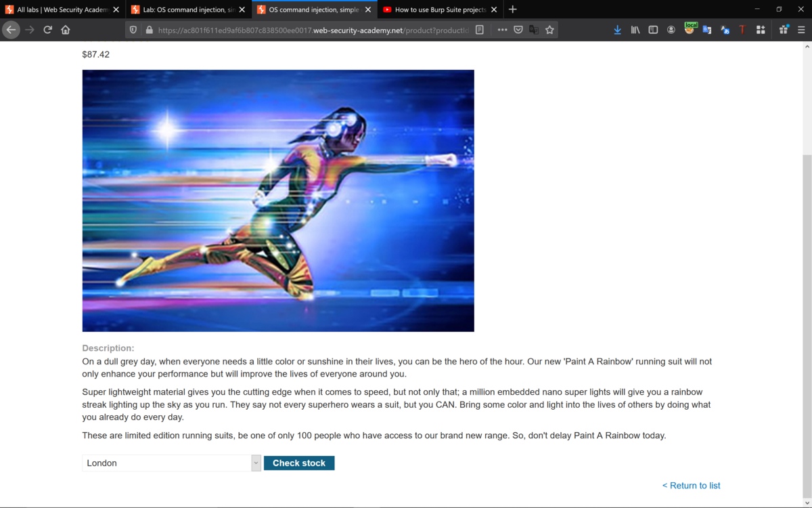Bookmark this page with the star

pyautogui.click(x=549, y=30)
